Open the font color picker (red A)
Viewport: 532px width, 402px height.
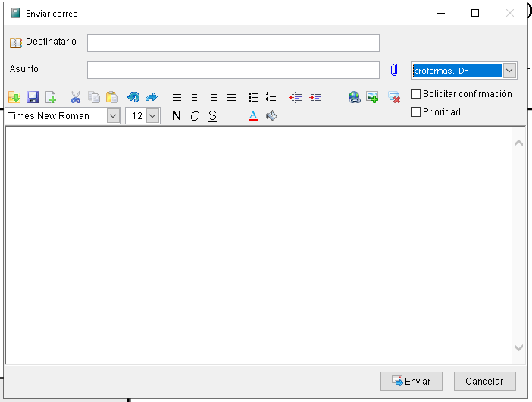point(253,116)
